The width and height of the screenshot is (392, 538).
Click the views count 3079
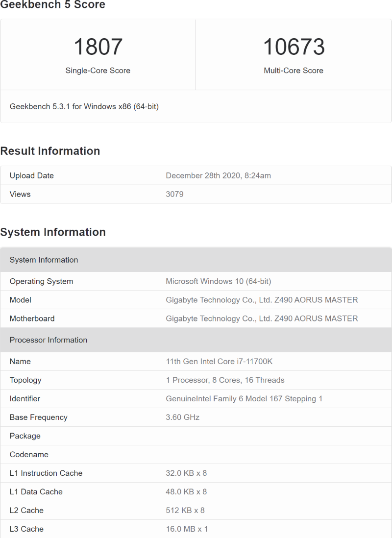point(174,194)
